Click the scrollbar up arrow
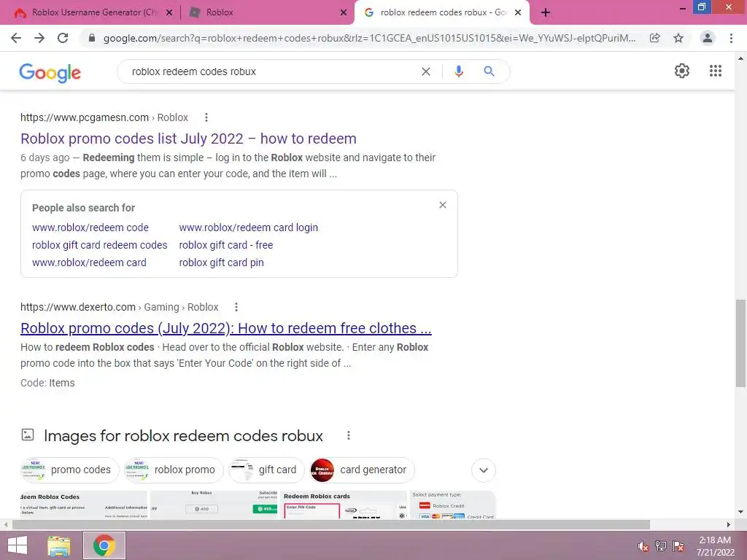The height and width of the screenshot is (560, 747). tap(740, 58)
